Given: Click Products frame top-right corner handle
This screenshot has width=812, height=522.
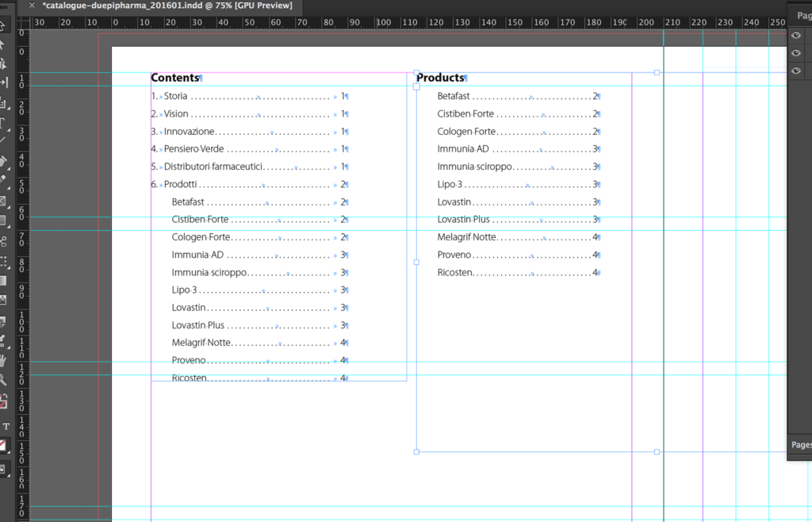Looking at the screenshot, I should 657,72.
